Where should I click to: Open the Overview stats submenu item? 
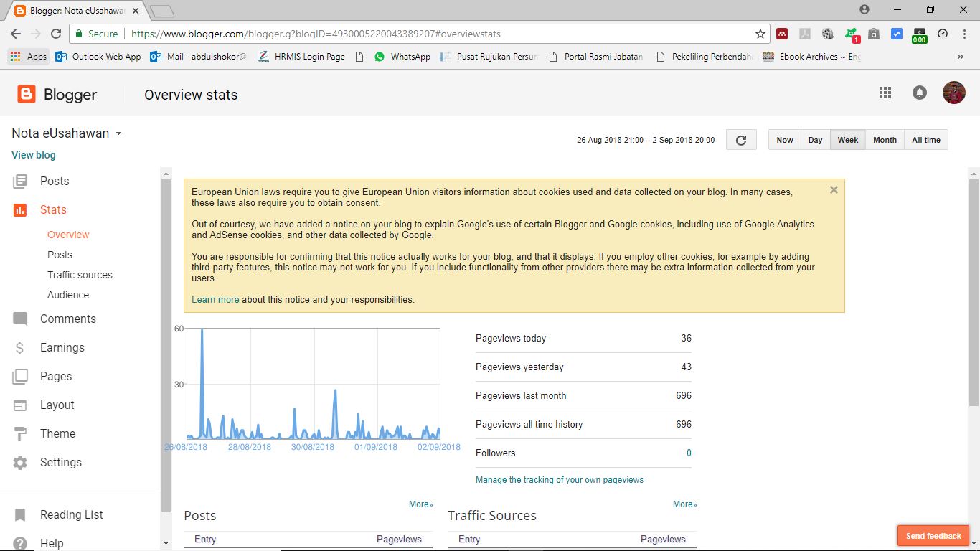point(68,235)
